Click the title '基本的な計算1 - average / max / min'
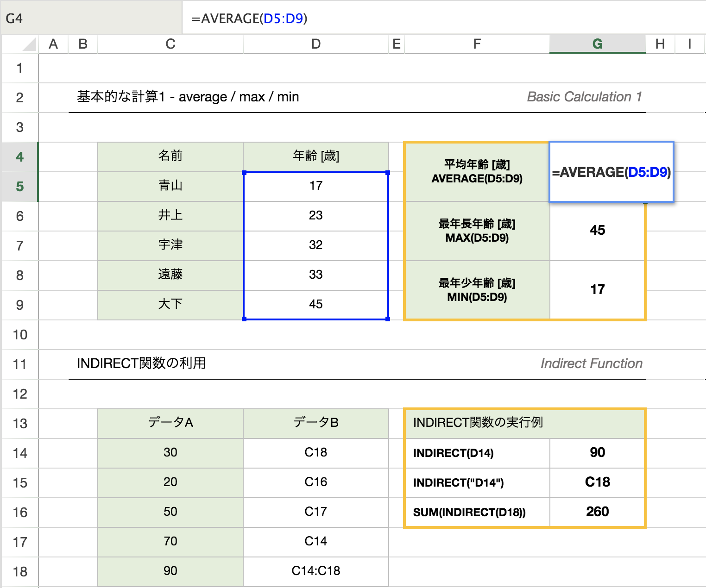This screenshot has height=588, width=706. coord(188,97)
